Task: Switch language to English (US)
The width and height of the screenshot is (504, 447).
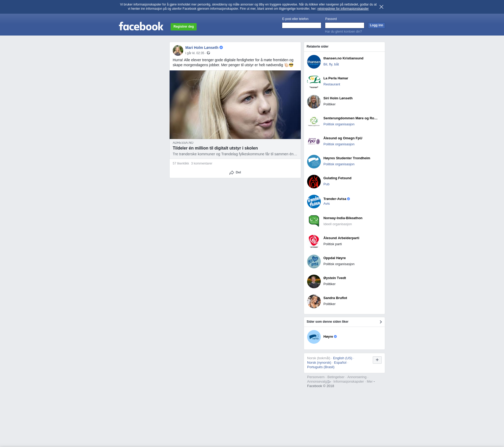Action: coord(342,358)
